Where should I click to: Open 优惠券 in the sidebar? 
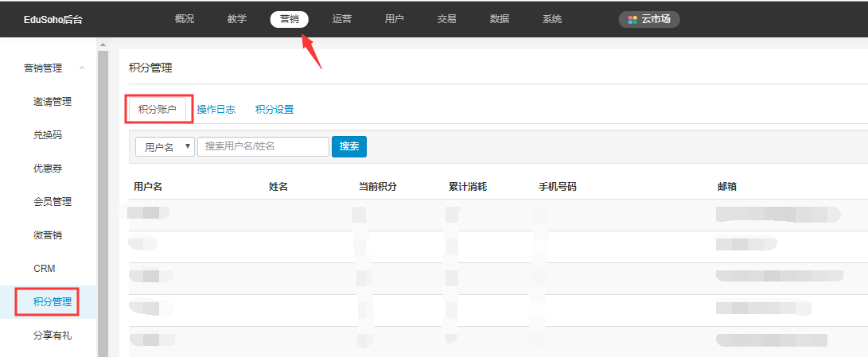coord(48,169)
